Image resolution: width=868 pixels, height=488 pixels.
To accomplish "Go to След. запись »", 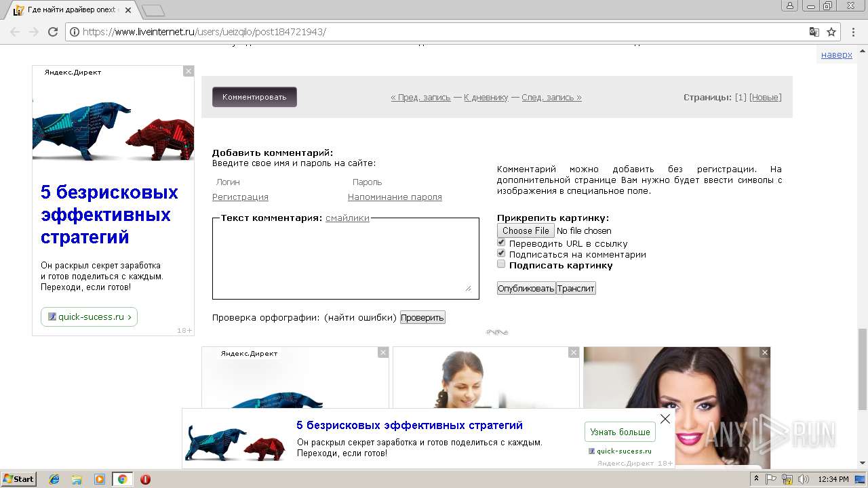I will point(551,98).
